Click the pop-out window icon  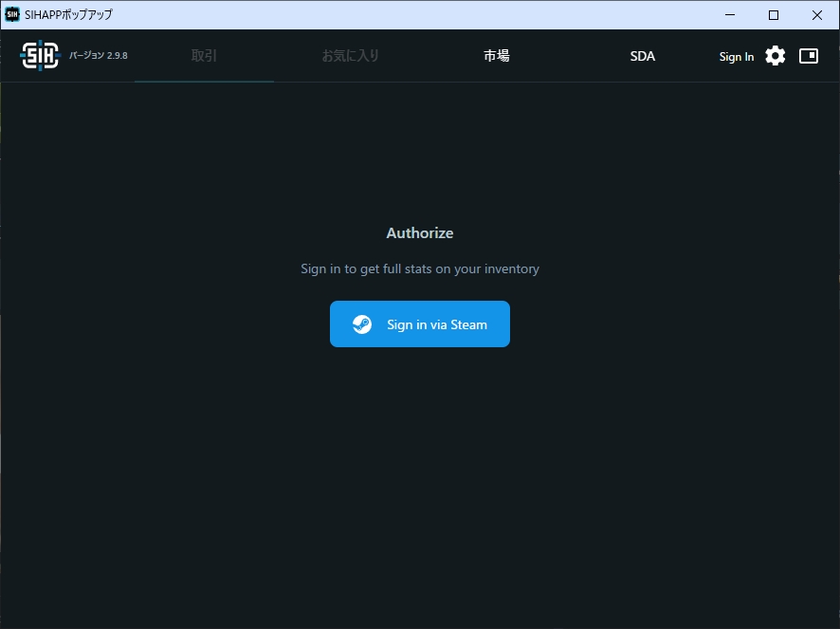tap(809, 56)
